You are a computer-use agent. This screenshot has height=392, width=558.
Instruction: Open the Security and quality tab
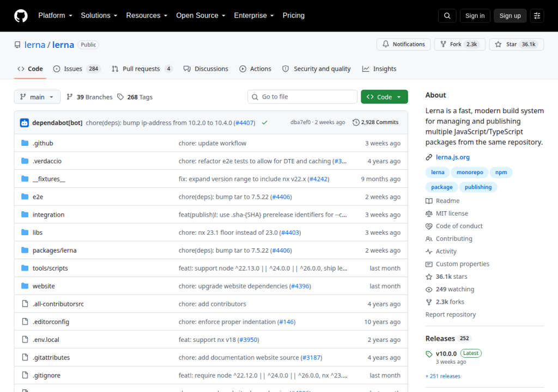click(x=317, y=69)
